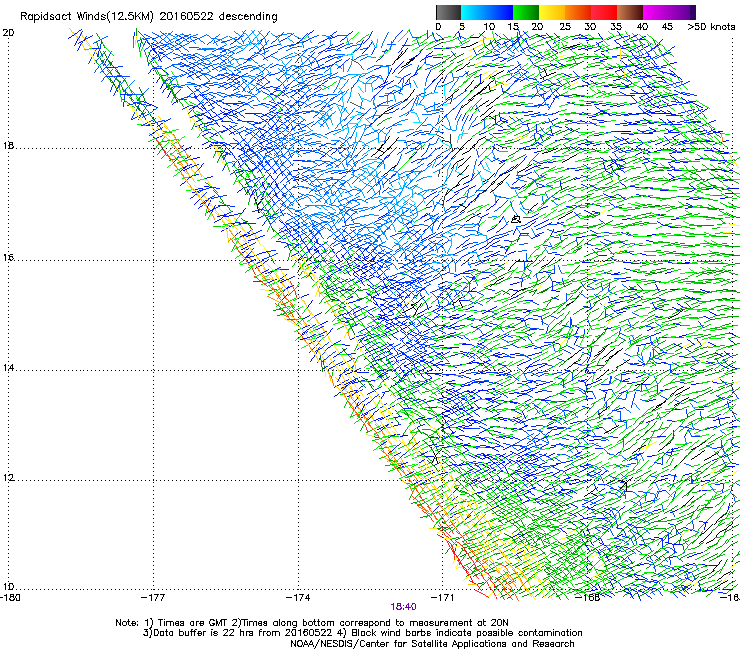Click the legend tick label 25
The height and width of the screenshot is (650, 740).
[x=565, y=26]
